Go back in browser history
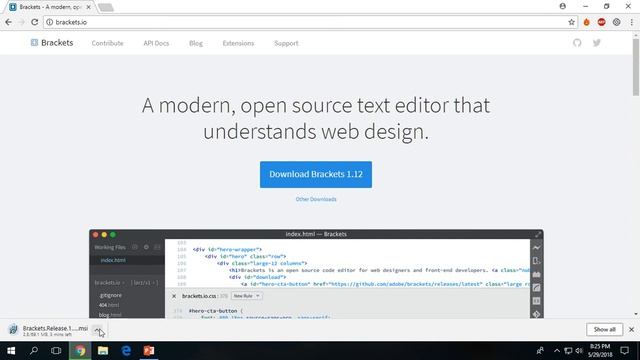The width and height of the screenshot is (640, 360). click(x=9, y=22)
